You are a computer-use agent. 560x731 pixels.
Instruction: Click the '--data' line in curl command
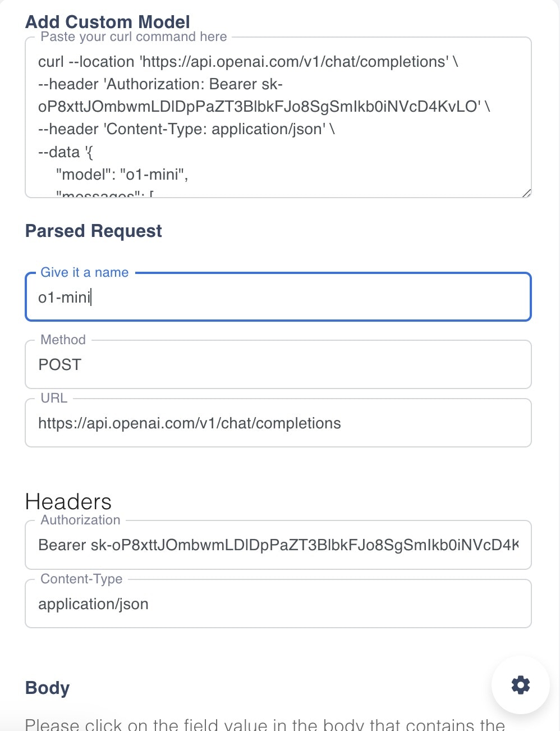click(66, 152)
